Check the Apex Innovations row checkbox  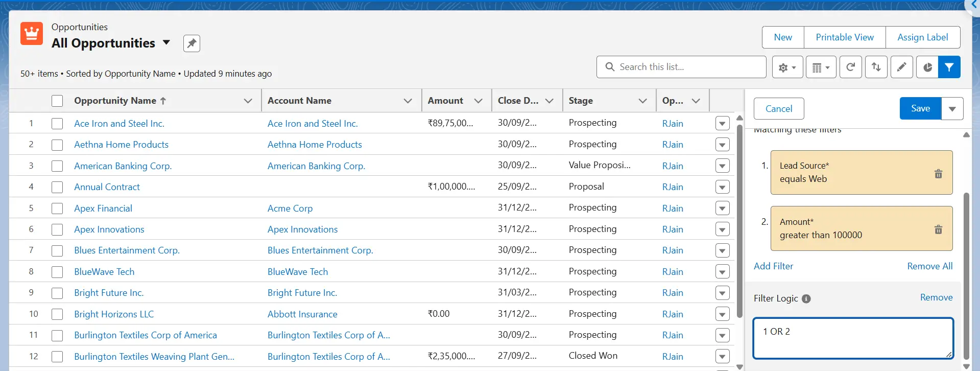click(x=57, y=229)
